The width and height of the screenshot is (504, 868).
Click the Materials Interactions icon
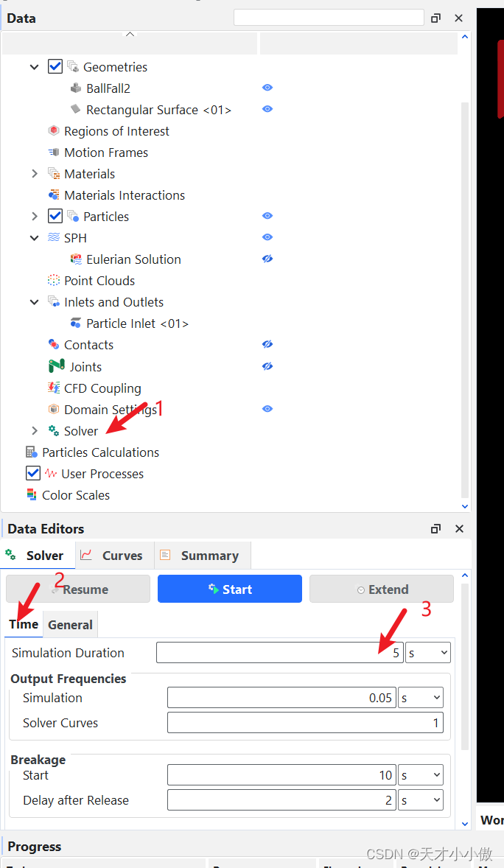pos(54,195)
